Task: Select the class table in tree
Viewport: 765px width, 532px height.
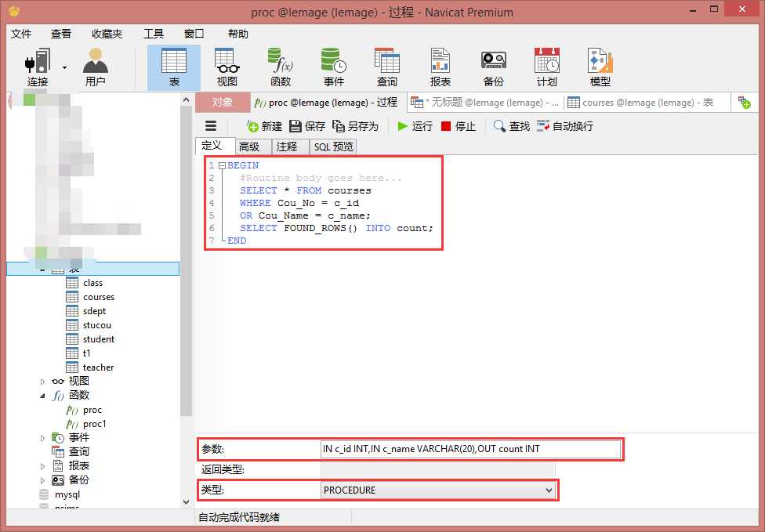Action: [92, 283]
